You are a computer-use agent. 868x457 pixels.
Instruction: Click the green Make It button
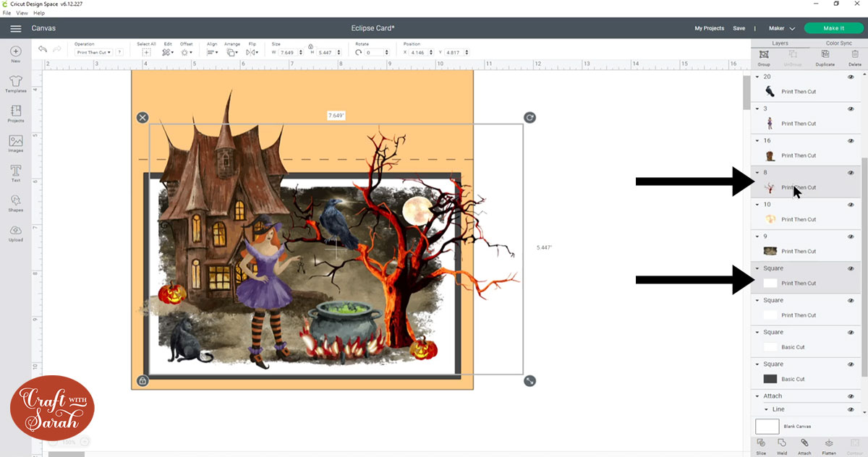833,27
